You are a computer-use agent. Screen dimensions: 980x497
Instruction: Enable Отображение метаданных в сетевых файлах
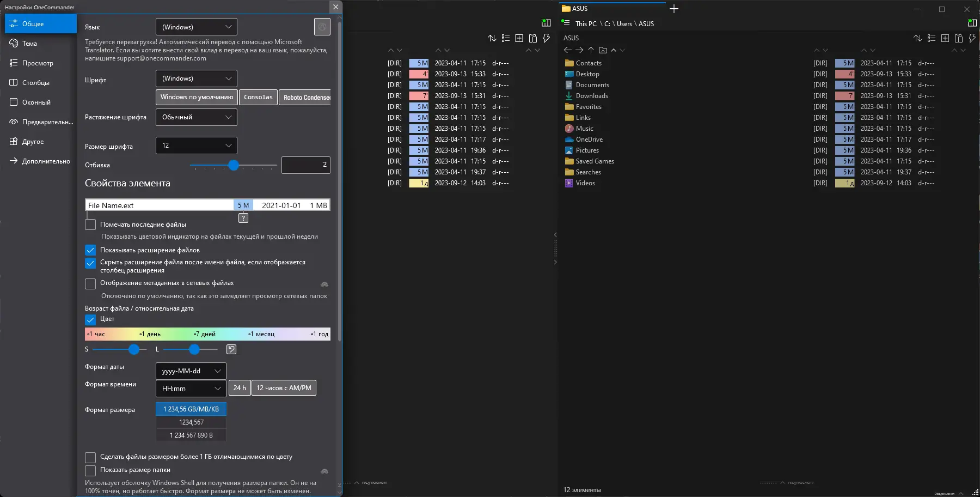tap(90, 284)
